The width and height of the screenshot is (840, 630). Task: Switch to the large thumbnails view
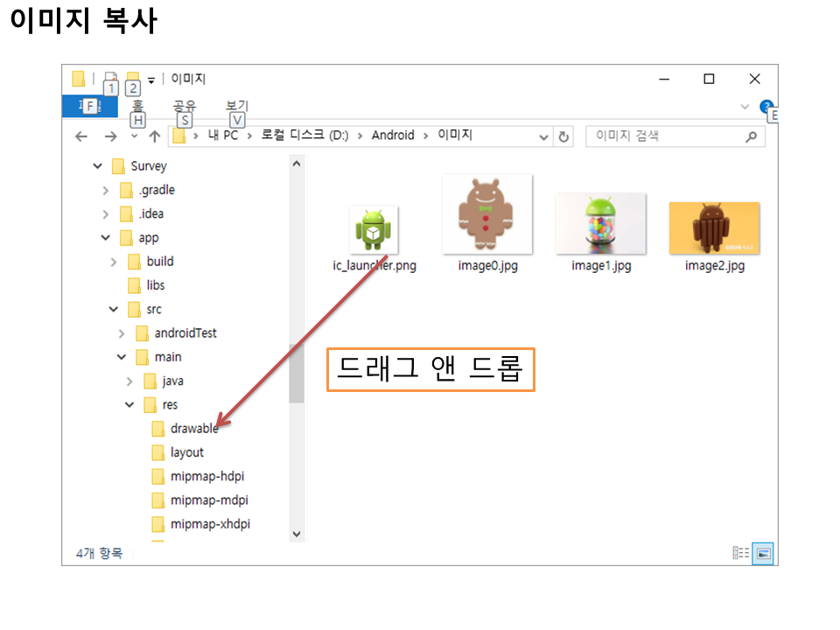pos(763,553)
